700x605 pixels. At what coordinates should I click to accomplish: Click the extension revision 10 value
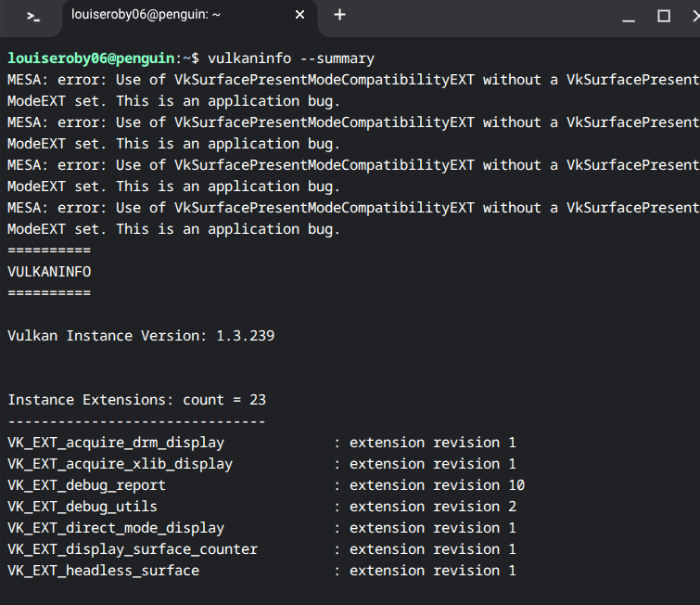437,485
